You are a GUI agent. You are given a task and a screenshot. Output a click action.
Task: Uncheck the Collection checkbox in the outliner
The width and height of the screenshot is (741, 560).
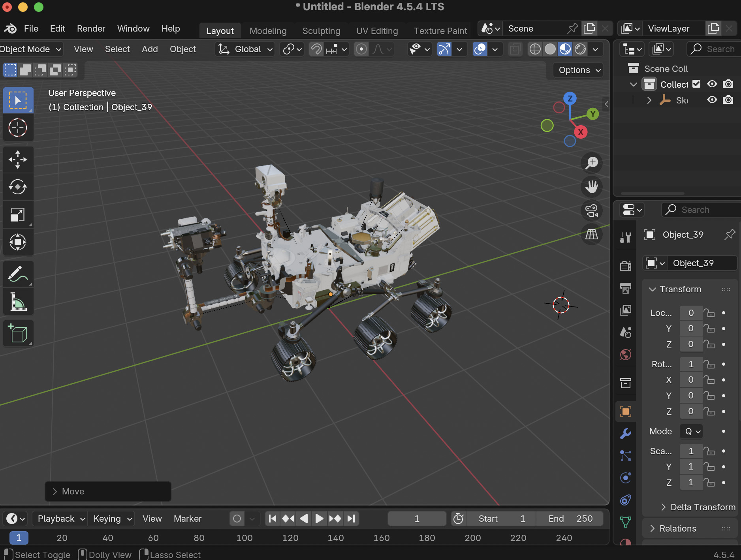click(x=696, y=84)
